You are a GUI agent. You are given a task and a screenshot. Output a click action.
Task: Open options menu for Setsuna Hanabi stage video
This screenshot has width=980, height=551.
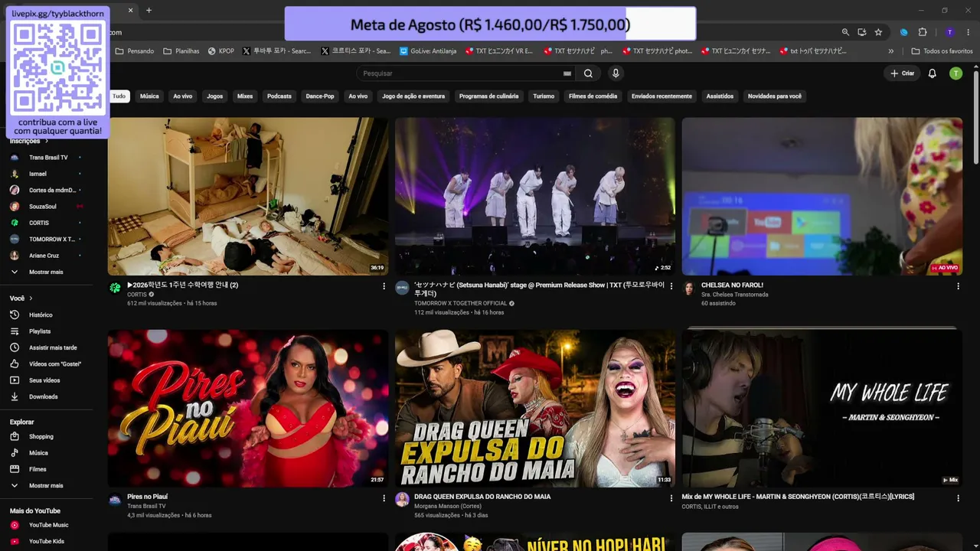[x=671, y=286]
